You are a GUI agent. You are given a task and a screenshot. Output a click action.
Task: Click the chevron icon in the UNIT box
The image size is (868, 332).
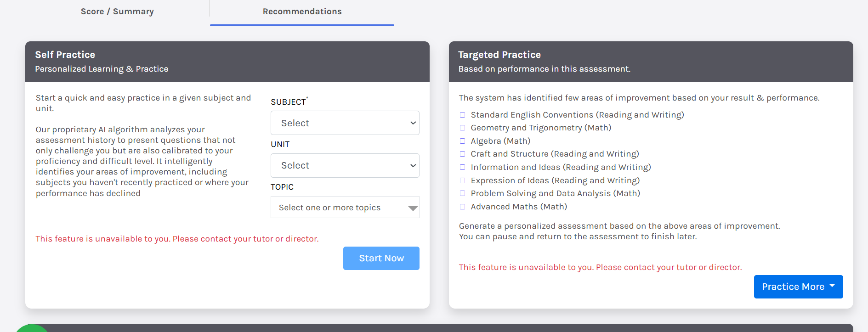tap(413, 165)
